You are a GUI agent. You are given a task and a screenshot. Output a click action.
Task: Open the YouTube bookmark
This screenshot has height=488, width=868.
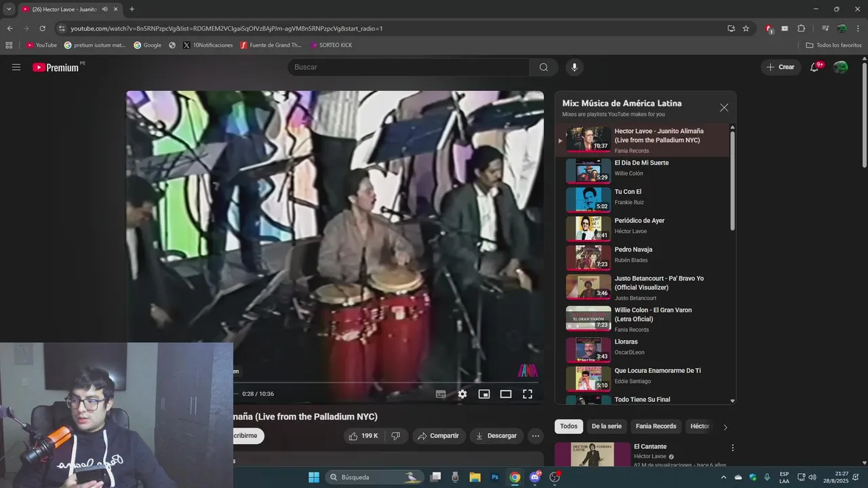click(41, 45)
